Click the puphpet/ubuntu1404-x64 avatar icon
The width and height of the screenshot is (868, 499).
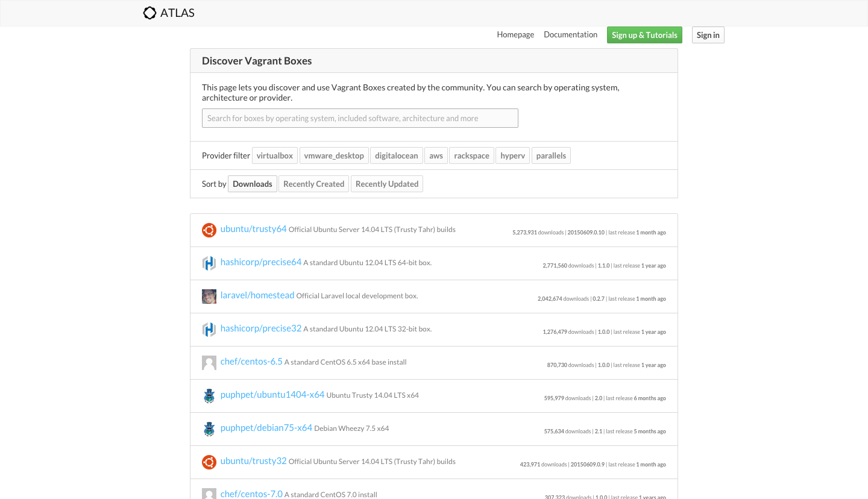pos(209,396)
